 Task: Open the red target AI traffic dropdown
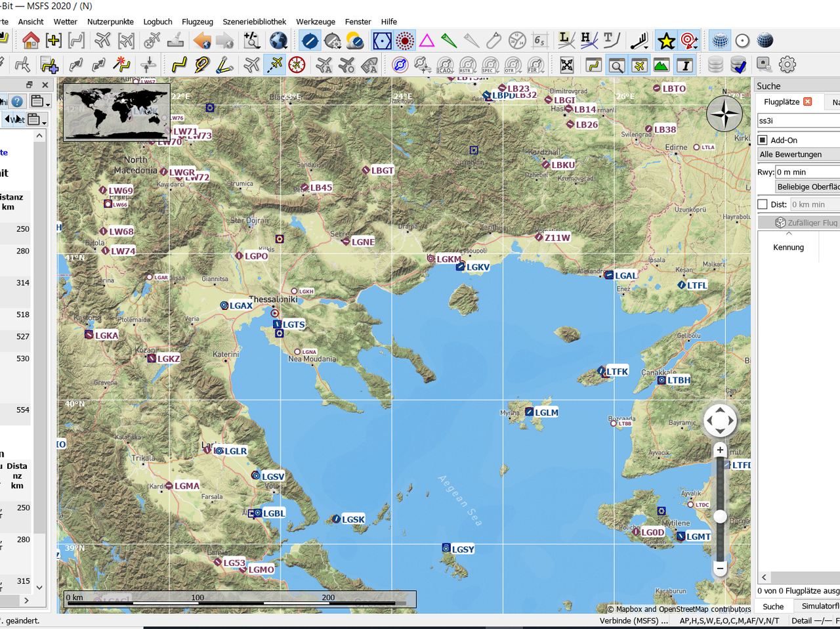[689, 41]
